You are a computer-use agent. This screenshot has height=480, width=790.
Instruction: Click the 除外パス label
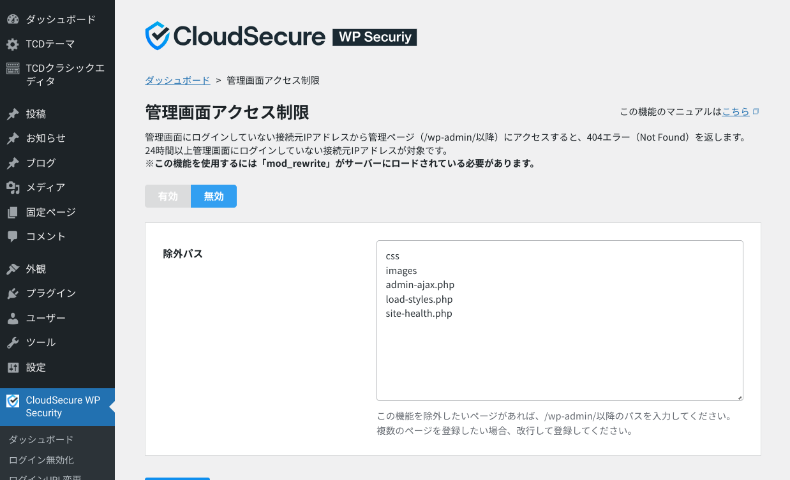pyautogui.click(x=182, y=253)
